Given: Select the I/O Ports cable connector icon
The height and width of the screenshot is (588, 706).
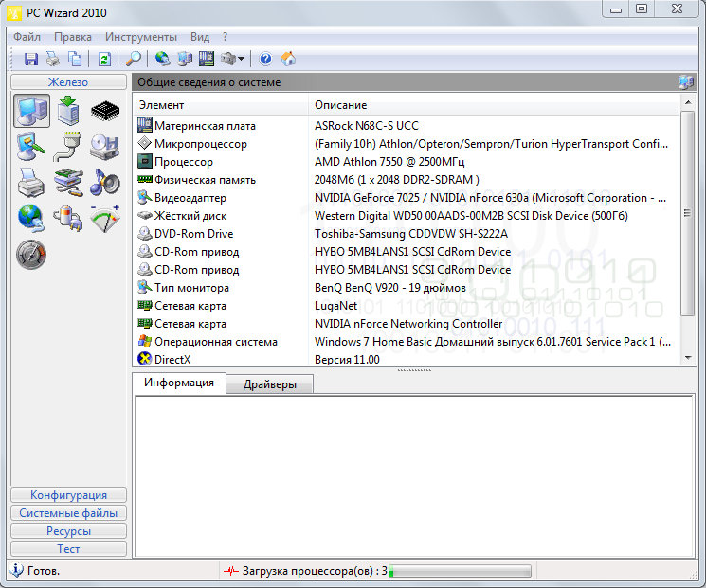Looking at the screenshot, I should coord(68,147).
